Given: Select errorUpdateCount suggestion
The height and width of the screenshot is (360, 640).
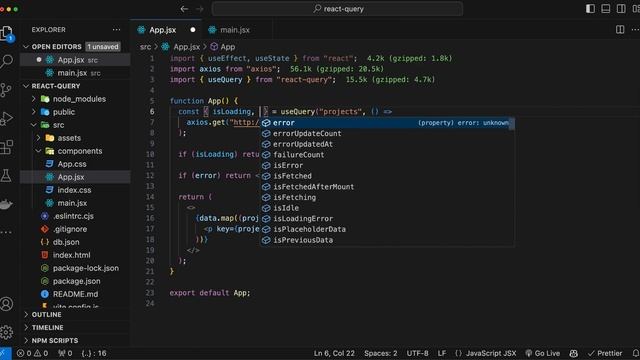Looking at the screenshot, I should (x=387, y=133).
